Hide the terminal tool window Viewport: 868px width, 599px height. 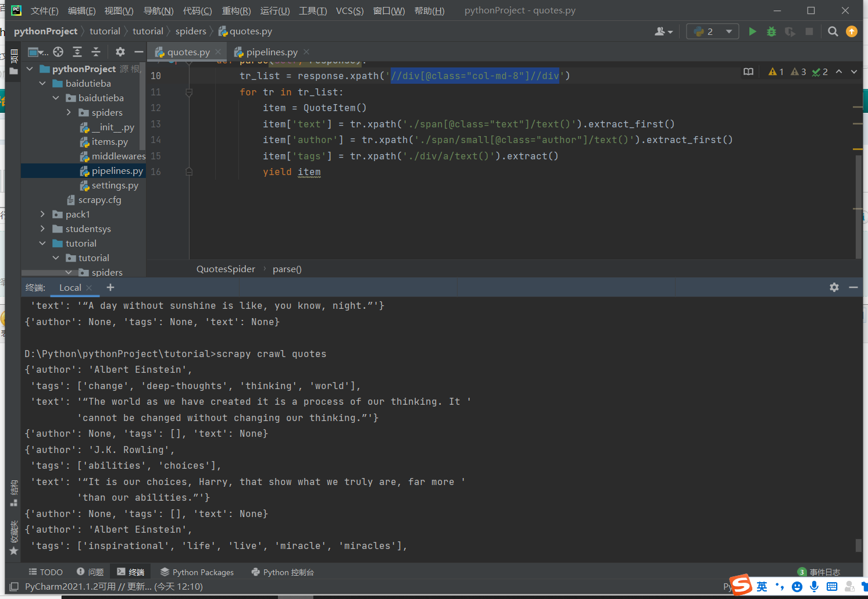pyautogui.click(x=853, y=287)
